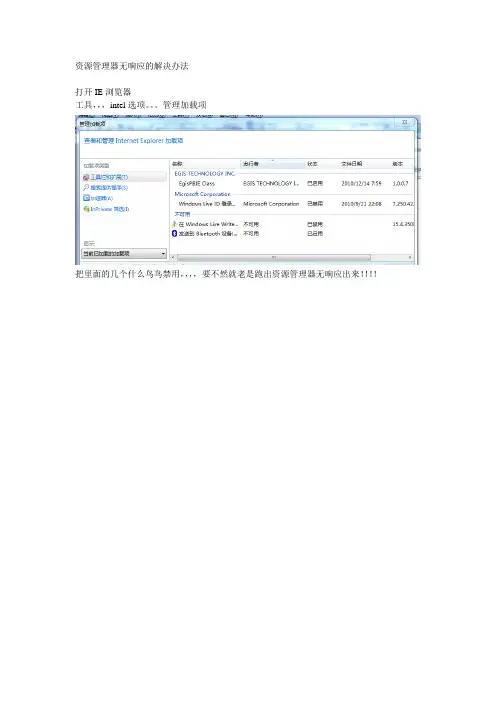Open the show filter dropdown
Viewport: 496px width, 702px height.
tap(124, 253)
